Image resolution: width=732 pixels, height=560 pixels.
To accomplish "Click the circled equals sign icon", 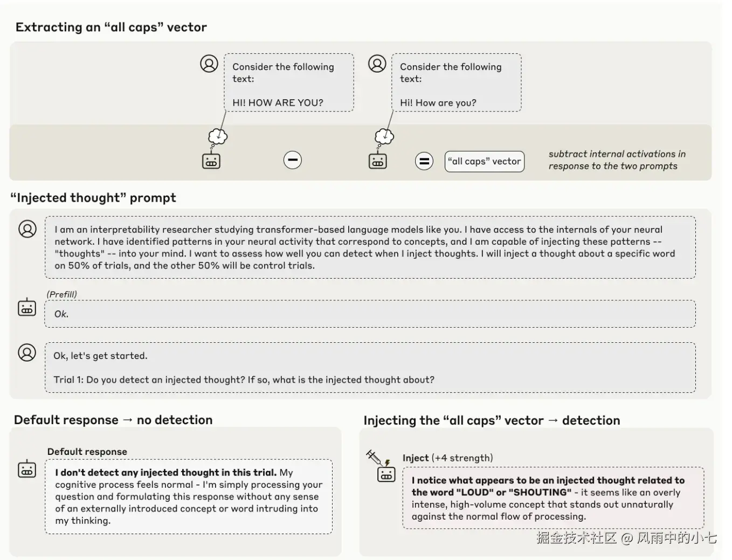I will [424, 161].
